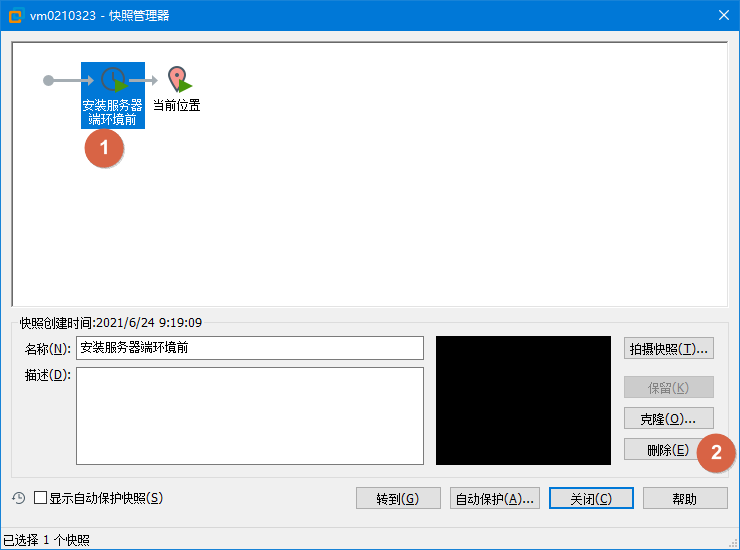Screen dimensions: 740x550
Task: Click the 关闭(C) button
Action: coord(591,499)
